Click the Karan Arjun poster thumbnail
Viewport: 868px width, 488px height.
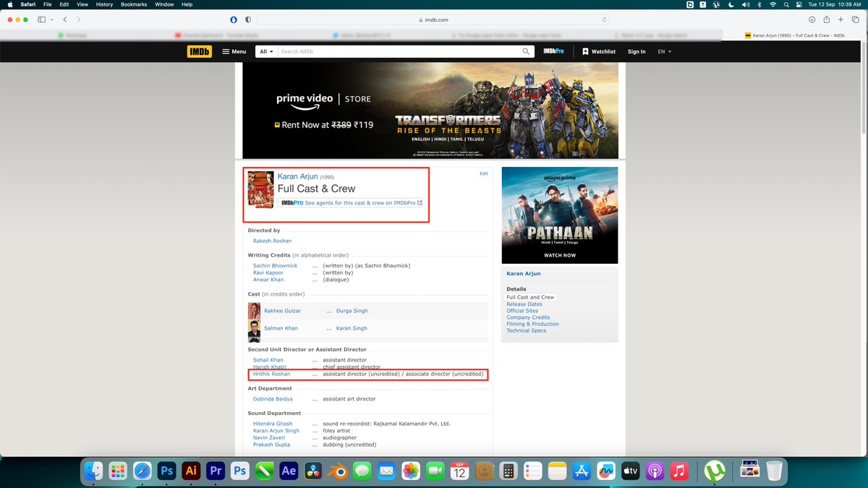pyautogui.click(x=260, y=189)
